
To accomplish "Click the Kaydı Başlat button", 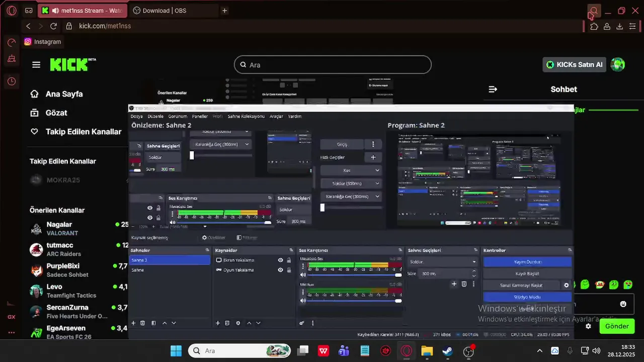I will point(527,274).
